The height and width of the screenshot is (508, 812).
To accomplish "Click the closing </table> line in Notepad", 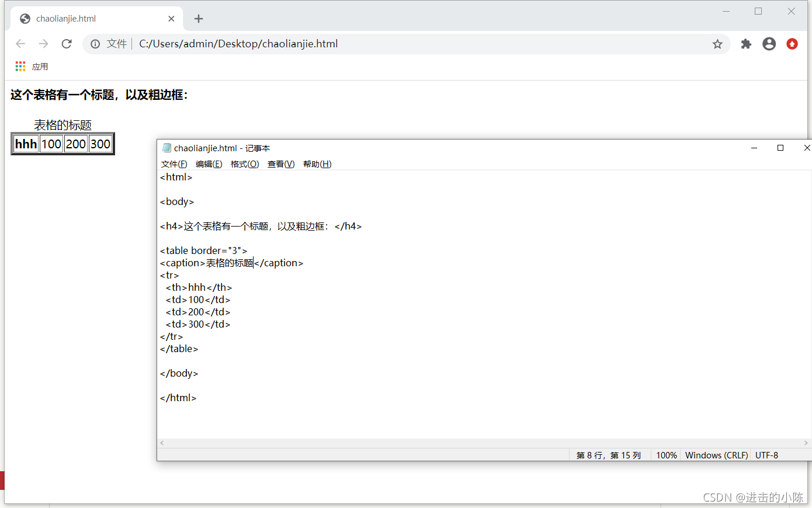I will click(179, 349).
